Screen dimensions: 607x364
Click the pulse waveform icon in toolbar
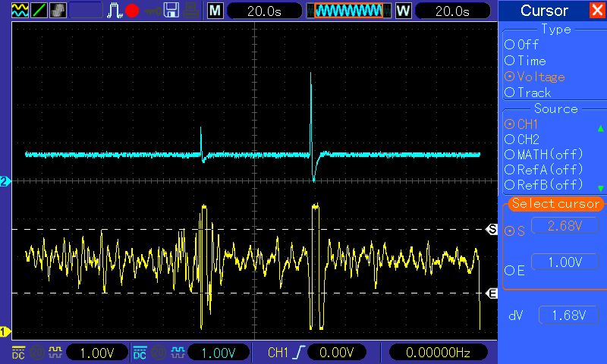[115, 11]
